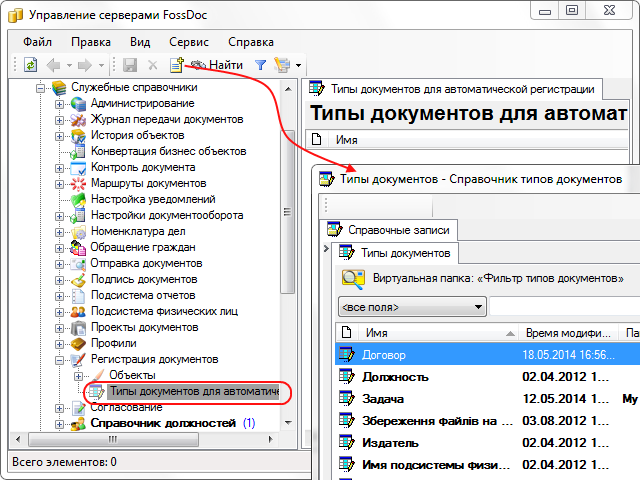Click the Save diskette icon
Image resolution: width=640 pixels, height=480 pixels.
coord(130,65)
